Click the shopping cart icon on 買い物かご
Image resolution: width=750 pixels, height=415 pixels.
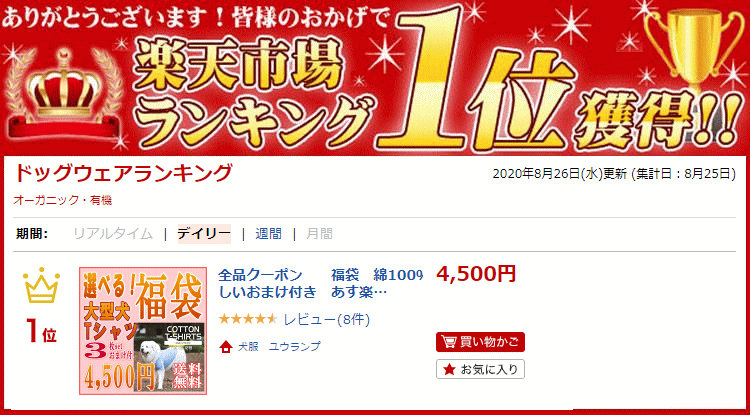coord(448,342)
